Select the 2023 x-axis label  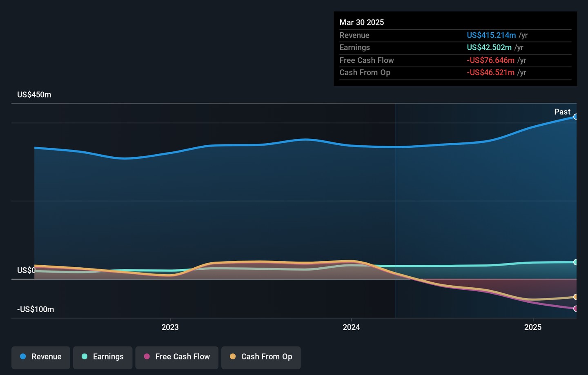170,327
